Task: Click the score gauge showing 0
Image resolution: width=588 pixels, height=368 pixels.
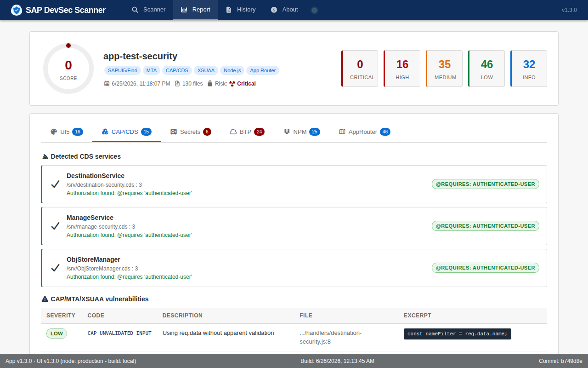Action: pos(68,69)
